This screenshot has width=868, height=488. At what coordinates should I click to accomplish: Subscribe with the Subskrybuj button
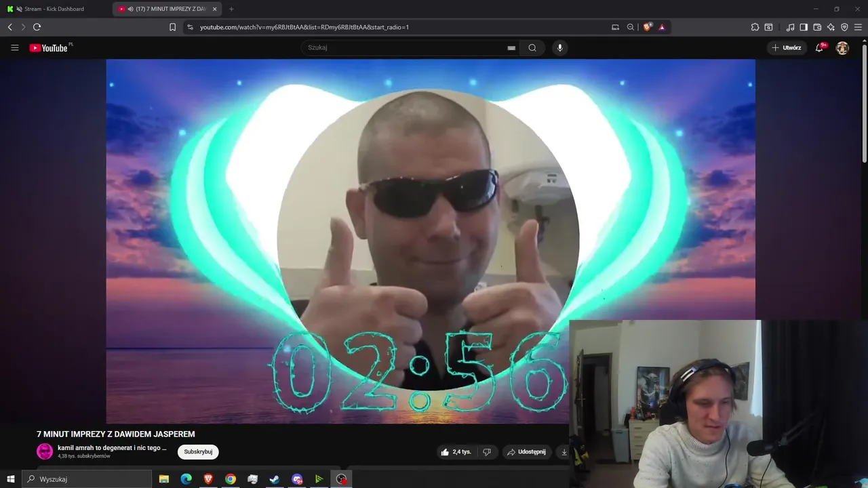[x=198, y=451]
